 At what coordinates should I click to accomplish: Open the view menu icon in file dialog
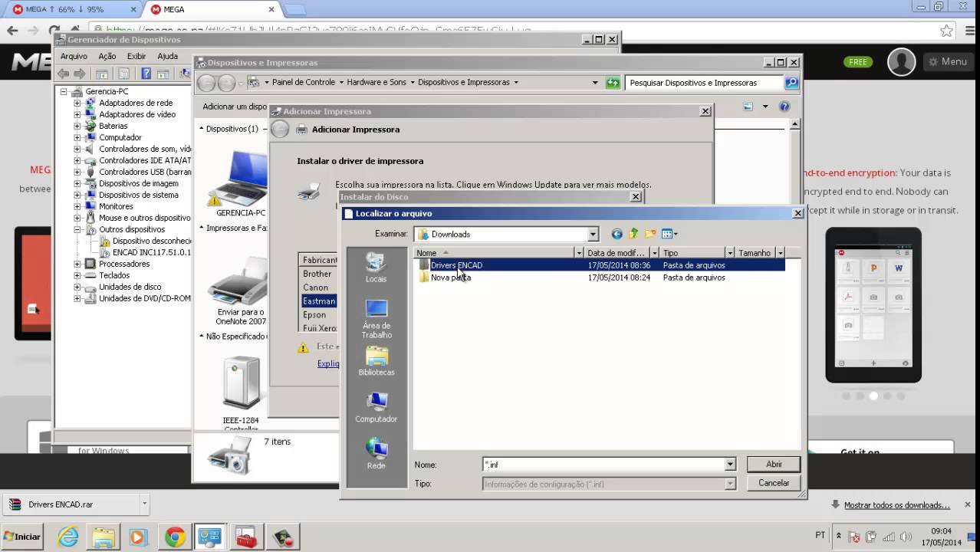point(669,234)
